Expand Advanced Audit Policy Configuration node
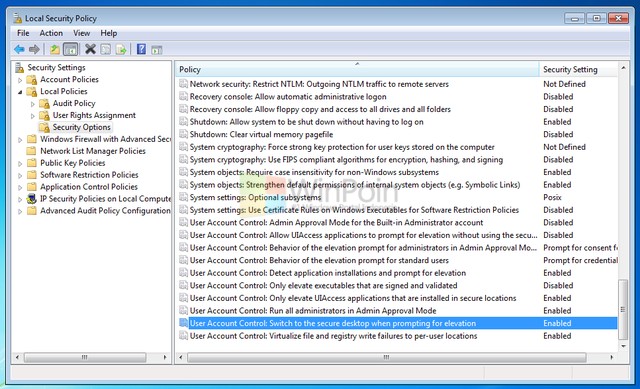 pos(20,211)
